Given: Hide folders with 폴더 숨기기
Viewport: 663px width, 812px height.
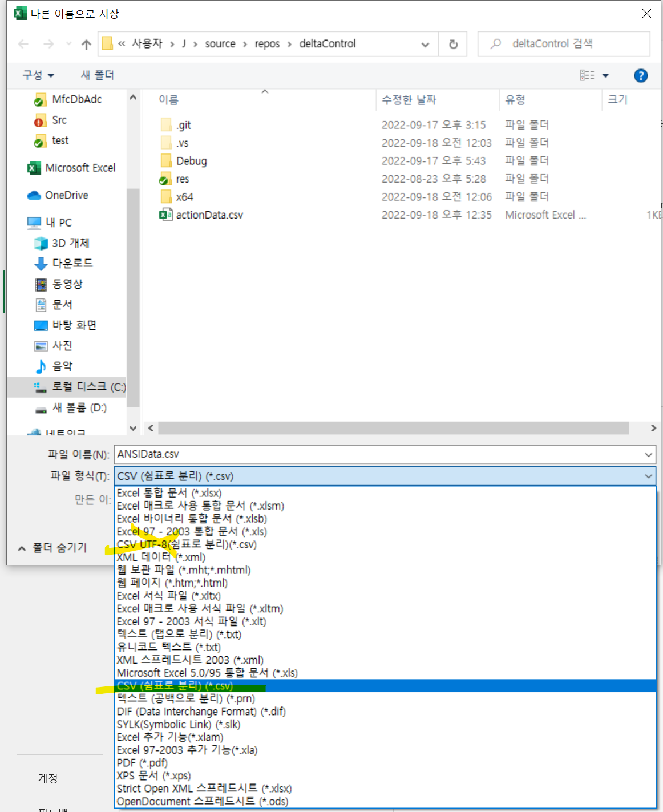Looking at the screenshot, I should [52, 548].
